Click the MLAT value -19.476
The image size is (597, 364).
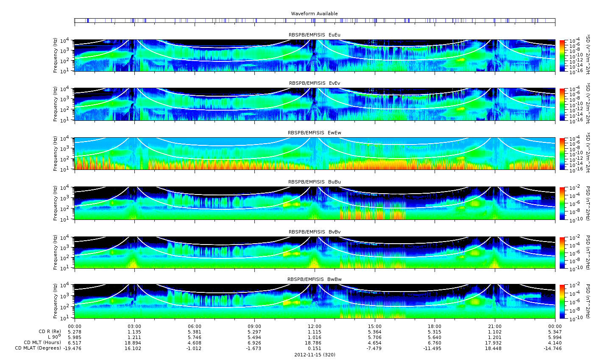(x=72, y=348)
